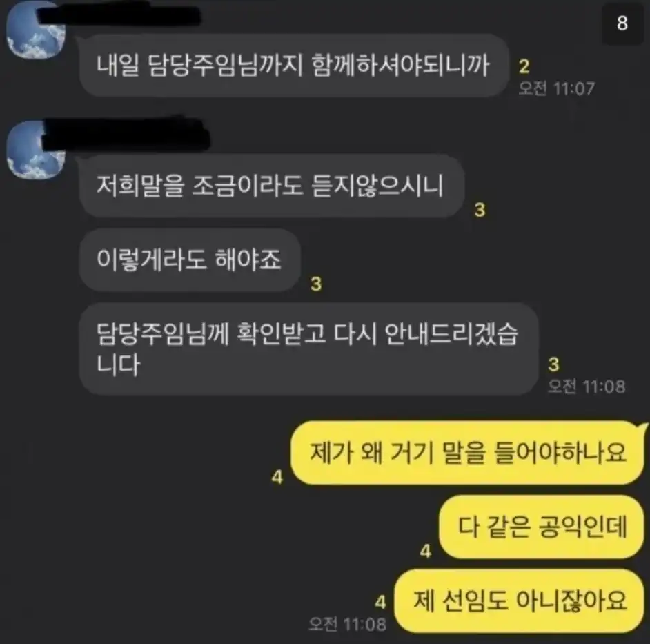Tap unread count 3 beside '담당주임님께' message
Viewport: 650px width, 644px height.
click(553, 364)
